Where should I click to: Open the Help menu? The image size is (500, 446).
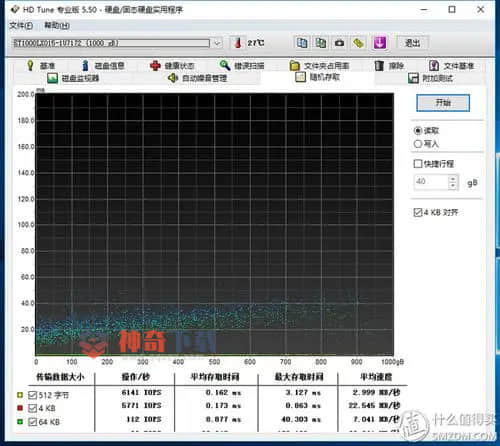click(x=57, y=26)
